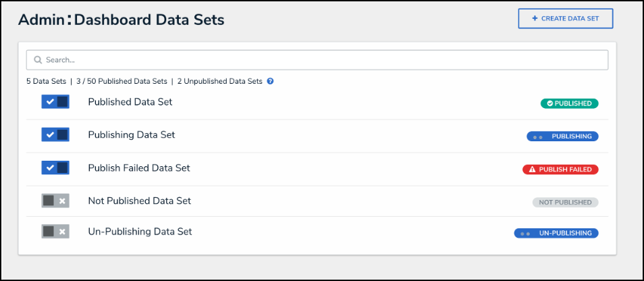Click the blue PUBLISHING status badge

(x=562, y=136)
